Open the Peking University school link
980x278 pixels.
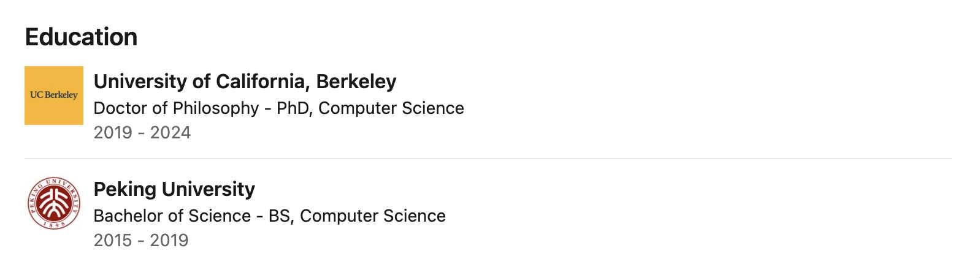[x=174, y=189]
